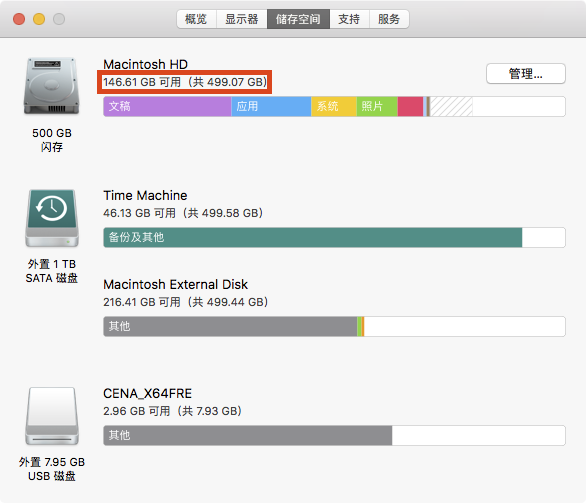
Task: Click the yellow 系统 storage segment
Action: [x=334, y=107]
